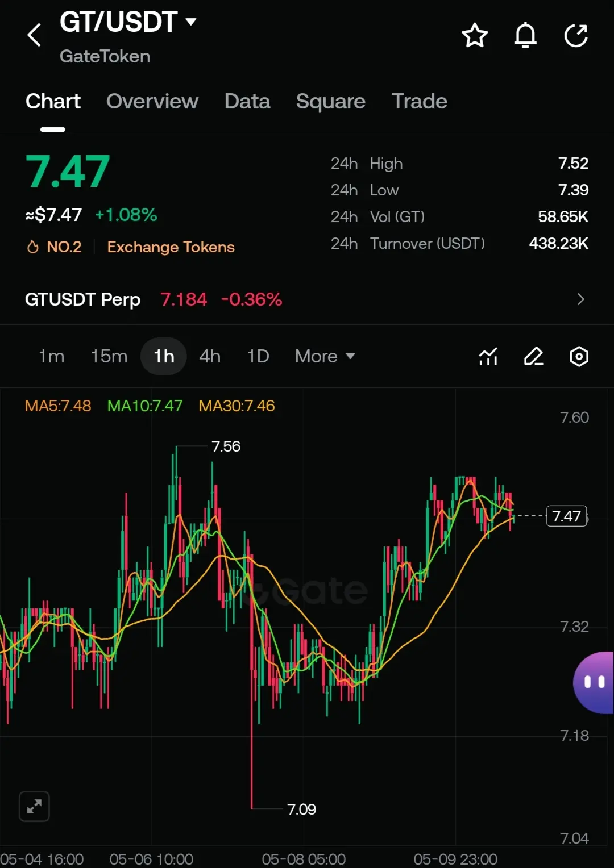Tap the 7.56 high price label on chart
Screen dimensions: 614x868
[x=226, y=446]
